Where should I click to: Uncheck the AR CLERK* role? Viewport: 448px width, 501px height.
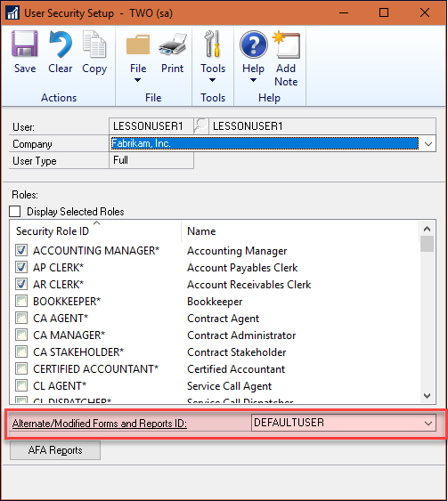tap(21, 284)
